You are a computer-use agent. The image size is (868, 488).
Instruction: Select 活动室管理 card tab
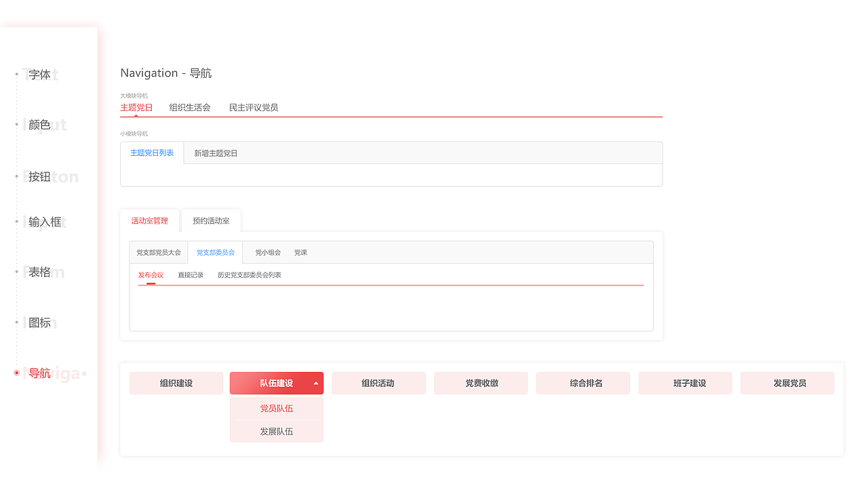[x=150, y=221]
